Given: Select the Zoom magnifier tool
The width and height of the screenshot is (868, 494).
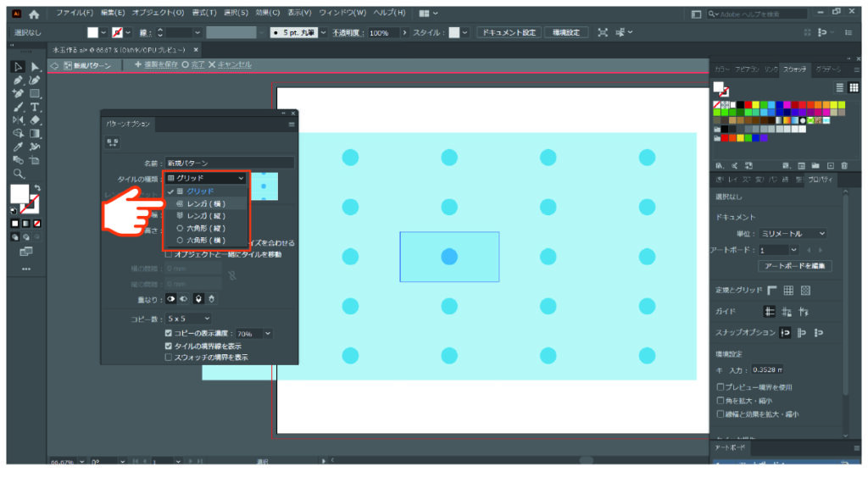Looking at the screenshot, I should (18, 174).
